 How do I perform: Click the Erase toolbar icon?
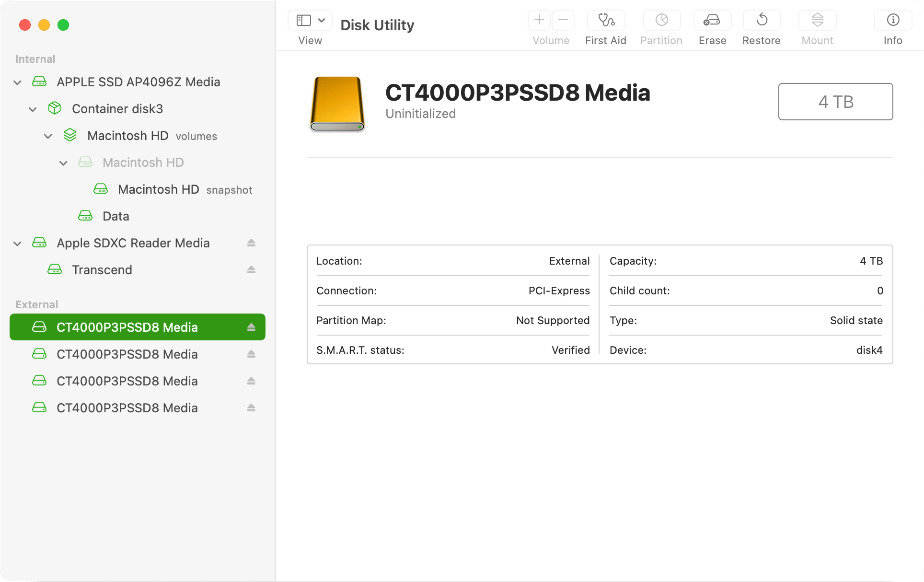click(x=712, y=20)
